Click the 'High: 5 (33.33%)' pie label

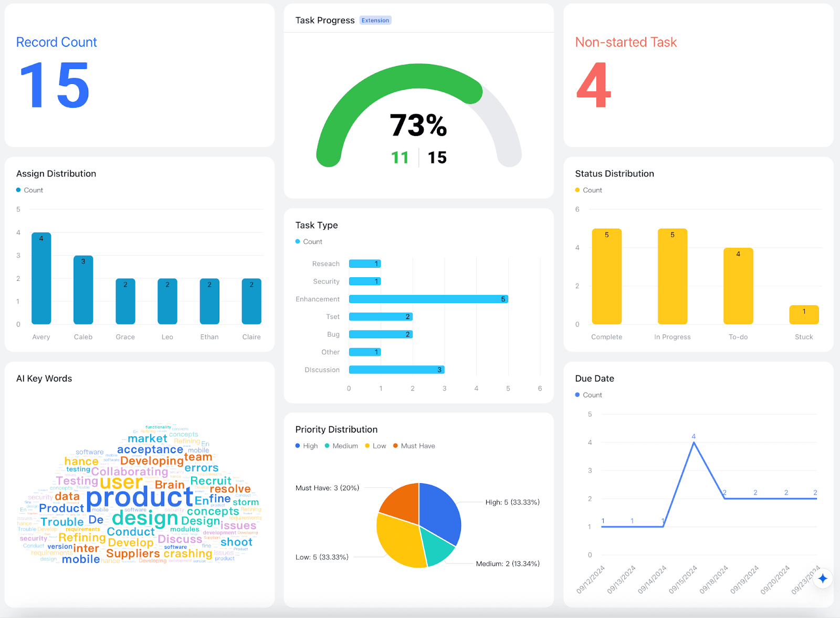pyautogui.click(x=512, y=502)
